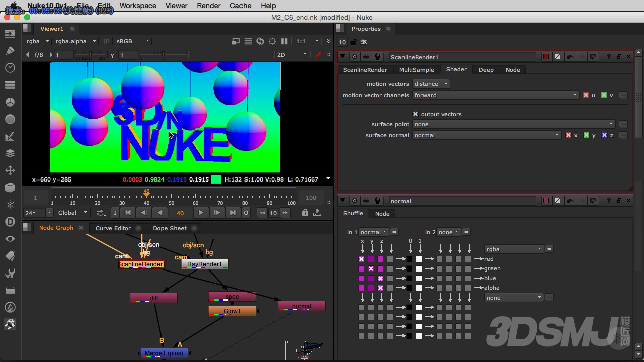Click the viewer refresh/update icon

(x=260, y=41)
